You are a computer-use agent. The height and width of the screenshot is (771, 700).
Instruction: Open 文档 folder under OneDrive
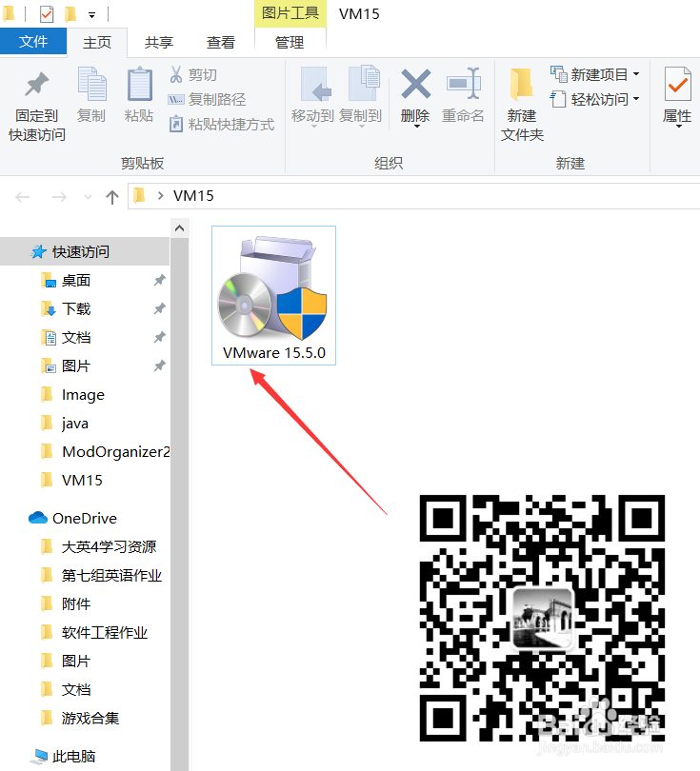click(x=76, y=689)
